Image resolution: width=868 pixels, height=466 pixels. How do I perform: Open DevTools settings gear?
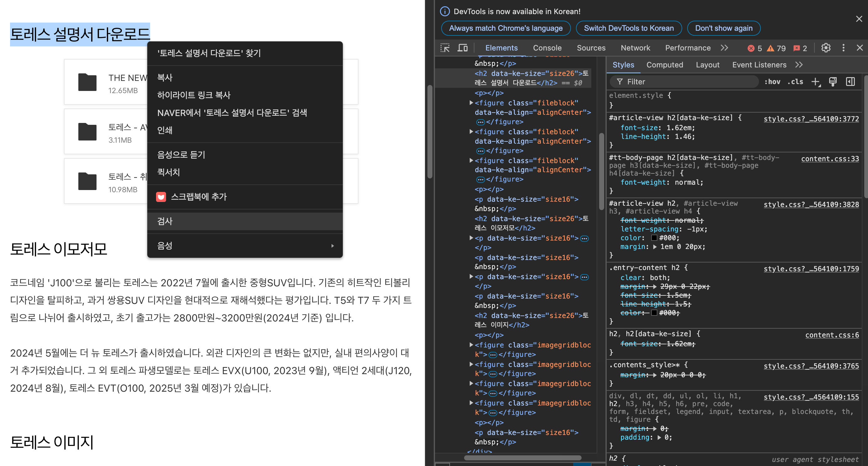tap(826, 48)
